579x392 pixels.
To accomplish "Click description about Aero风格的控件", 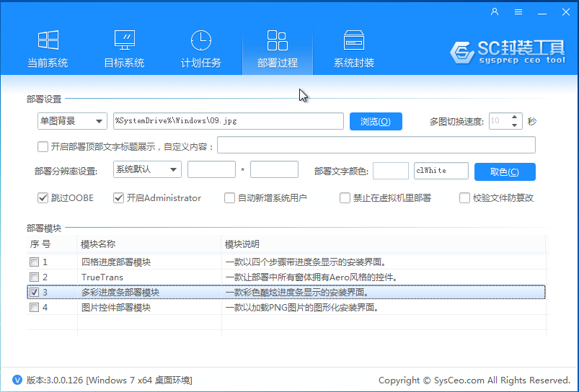I will (311, 277).
